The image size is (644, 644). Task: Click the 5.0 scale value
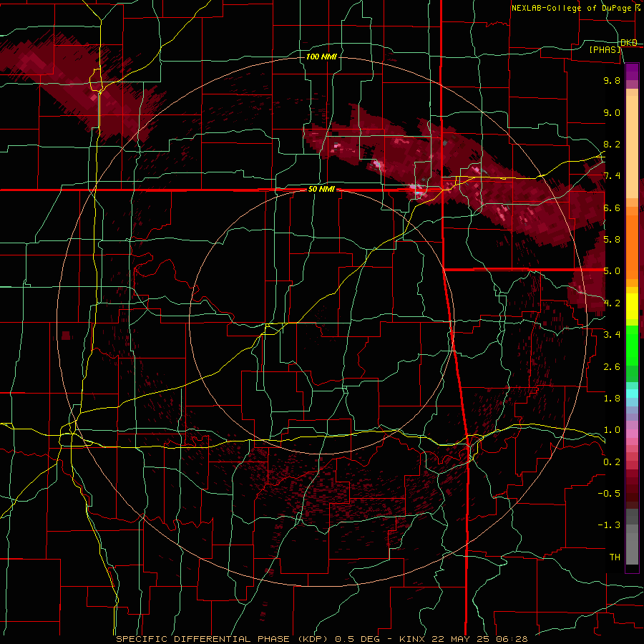(x=612, y=271)
